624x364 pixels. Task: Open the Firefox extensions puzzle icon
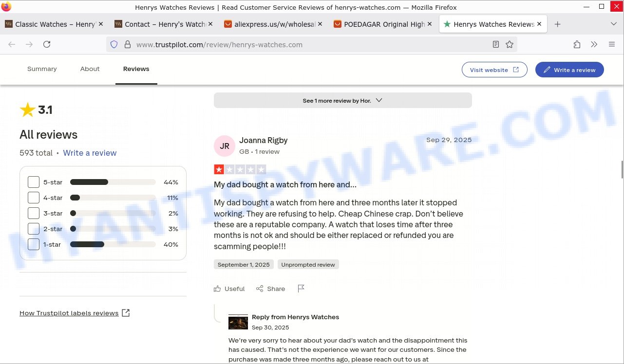[577, 44]
